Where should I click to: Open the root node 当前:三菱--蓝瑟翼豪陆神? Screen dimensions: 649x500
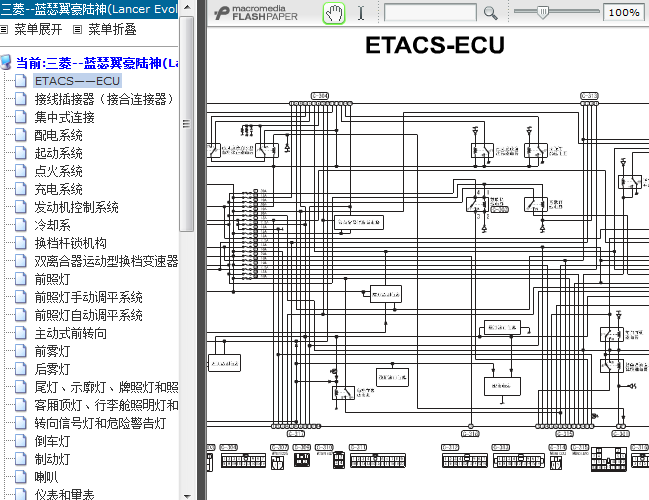pyautogui.click(x=97, y=63)
